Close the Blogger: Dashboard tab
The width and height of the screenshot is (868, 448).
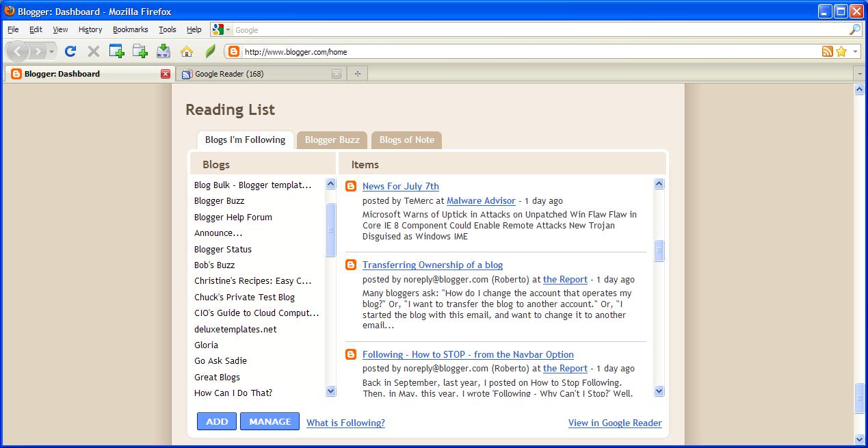pos(166,74)
